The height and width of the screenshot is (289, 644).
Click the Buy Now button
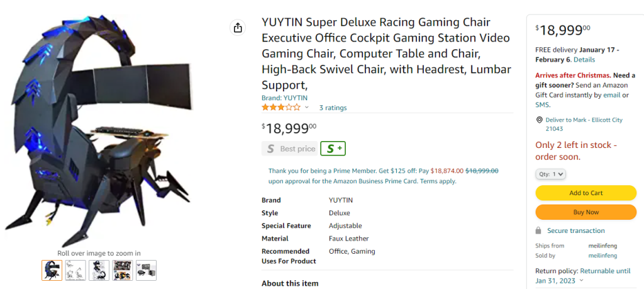[586, 212]
